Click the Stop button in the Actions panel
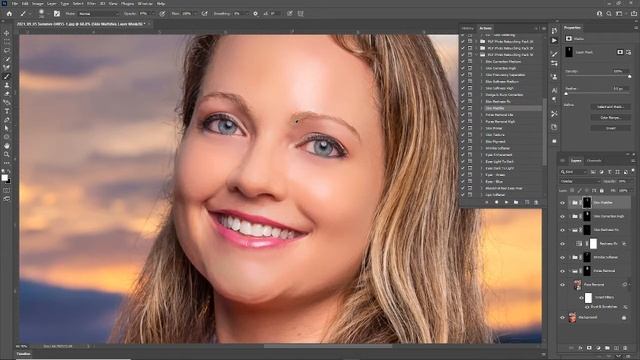640x360 pixels. click(x=487, y=202)
